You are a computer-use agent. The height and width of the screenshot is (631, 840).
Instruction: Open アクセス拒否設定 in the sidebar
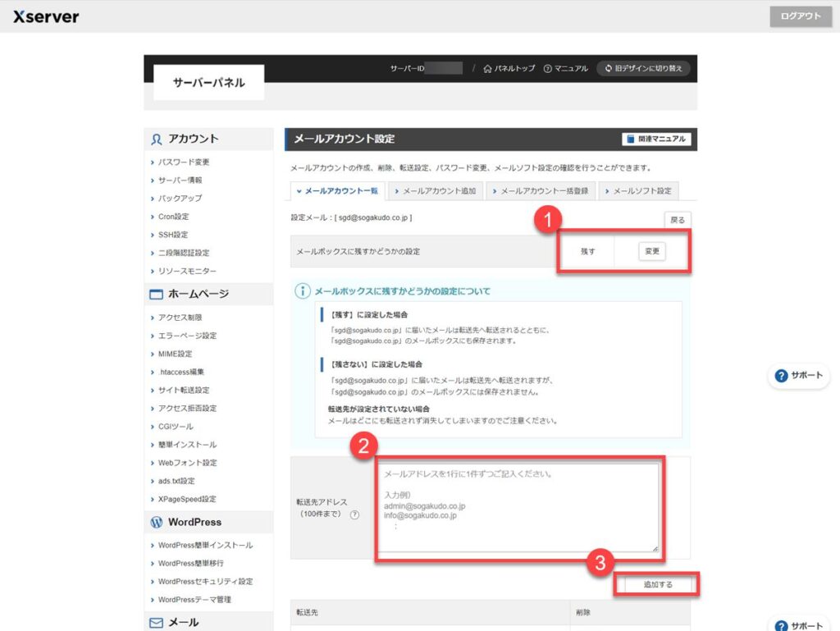click(187, 408)
